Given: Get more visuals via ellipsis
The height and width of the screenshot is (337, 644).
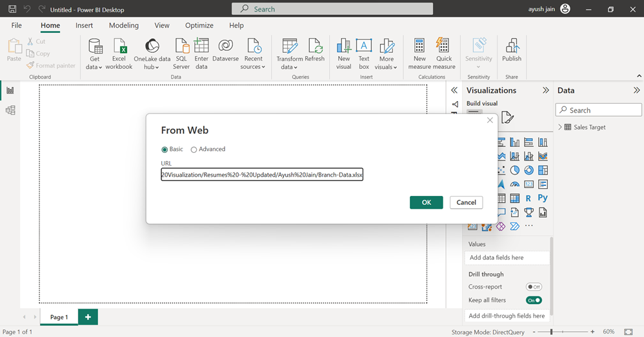Looking at the screenshot, I should (528, 226).
